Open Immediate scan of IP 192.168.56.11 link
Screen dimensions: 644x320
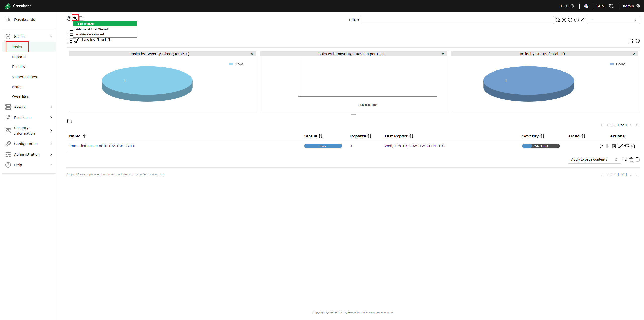pos(102,146)
